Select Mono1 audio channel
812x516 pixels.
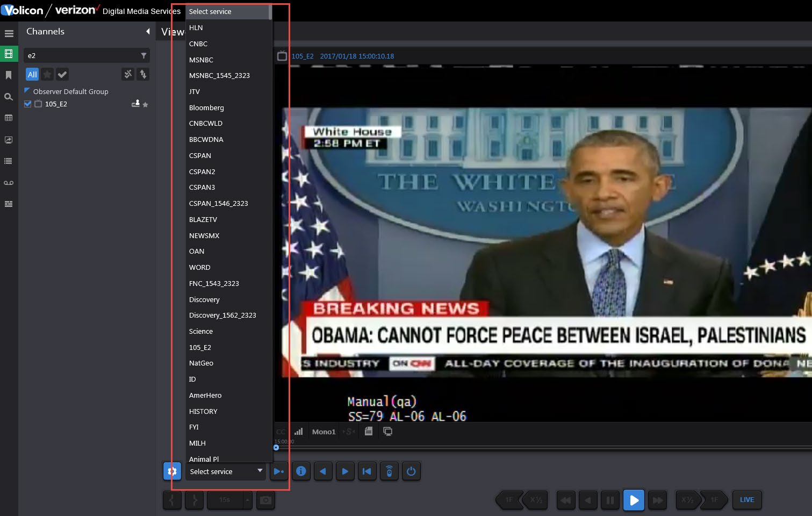point(324,432)
